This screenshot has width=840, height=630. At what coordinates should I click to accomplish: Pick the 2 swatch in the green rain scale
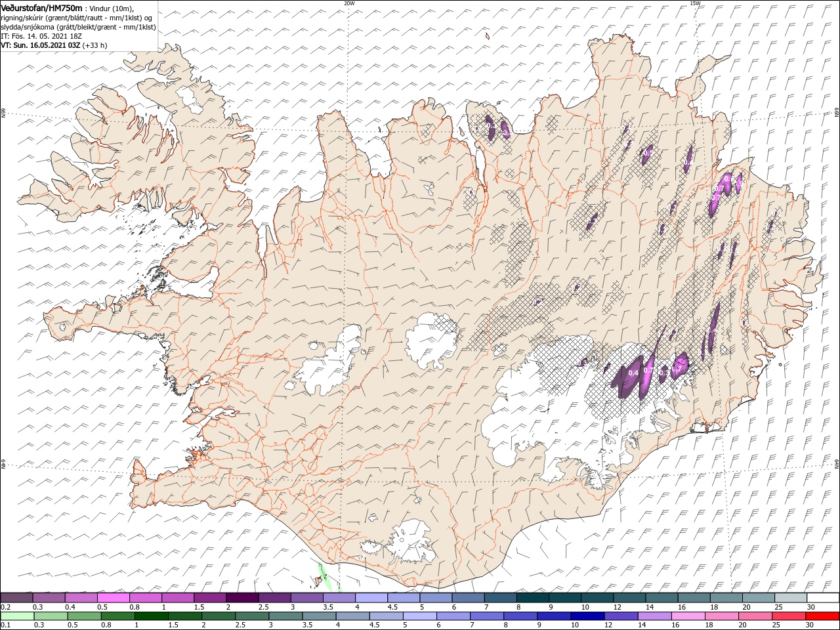218,616
